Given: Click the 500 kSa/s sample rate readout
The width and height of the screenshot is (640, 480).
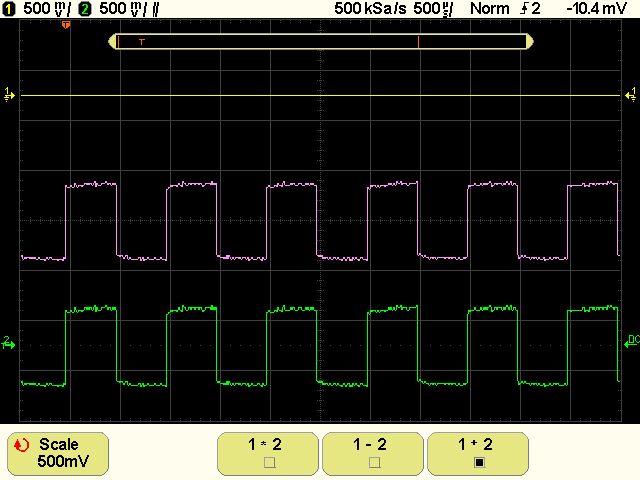Looking at the screenshot, I should pos(370,9).
